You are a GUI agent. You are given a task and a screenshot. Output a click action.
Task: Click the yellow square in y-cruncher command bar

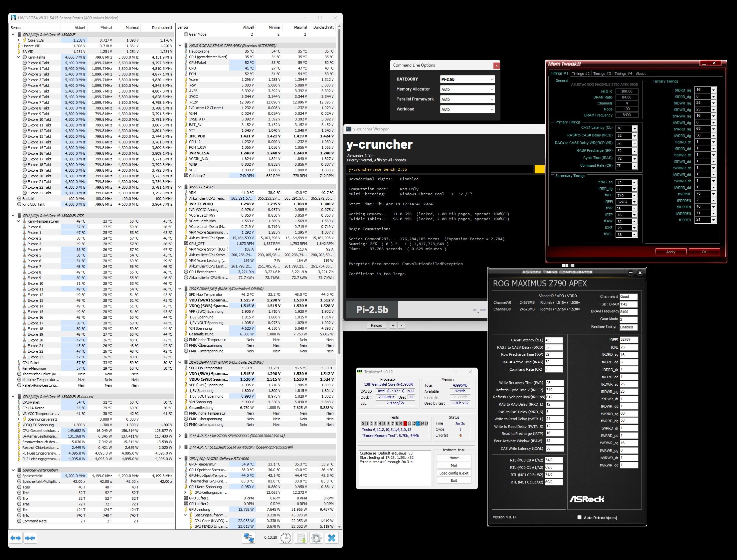click(x=539, y=169)
